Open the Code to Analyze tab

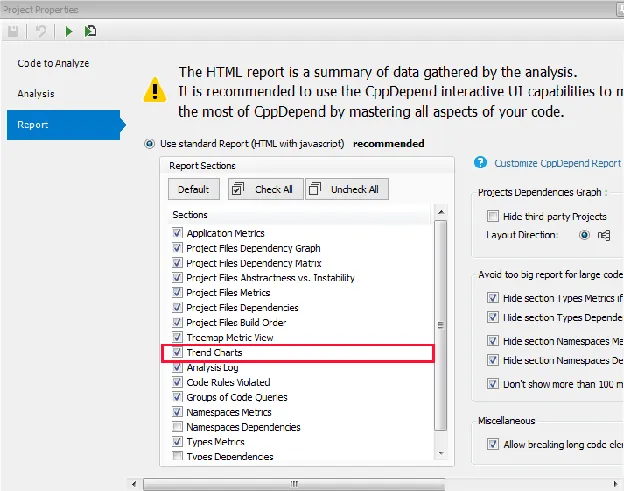[x=53, y=63]
